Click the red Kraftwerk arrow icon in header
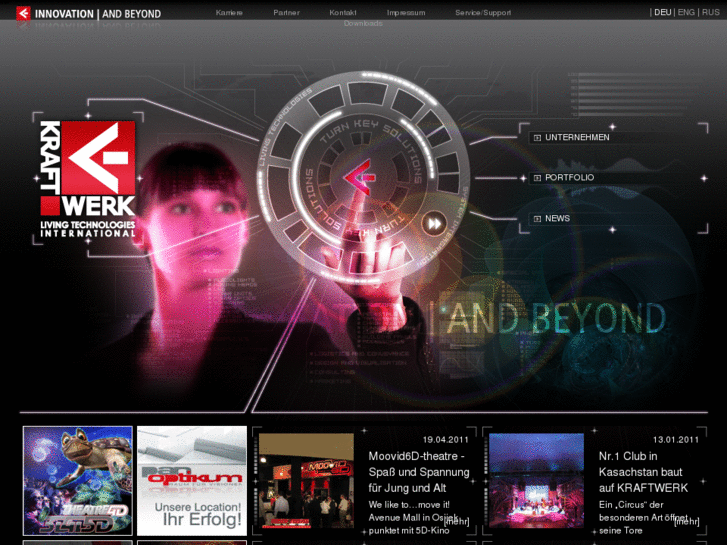This screenshot has height=545, width=727. tap(23, 13)
